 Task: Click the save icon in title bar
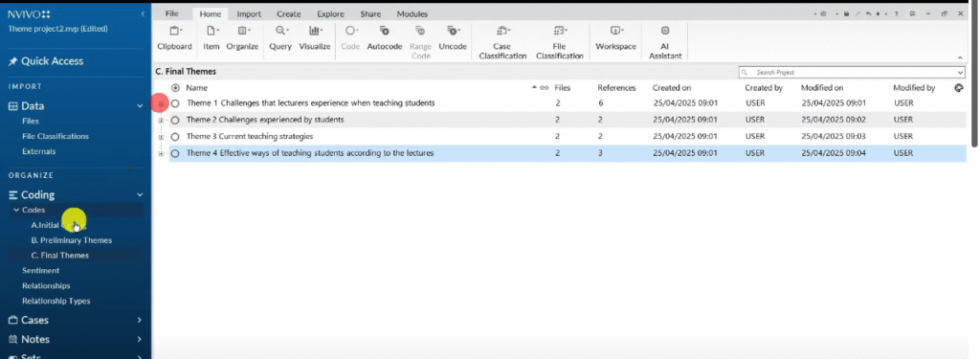847,13
